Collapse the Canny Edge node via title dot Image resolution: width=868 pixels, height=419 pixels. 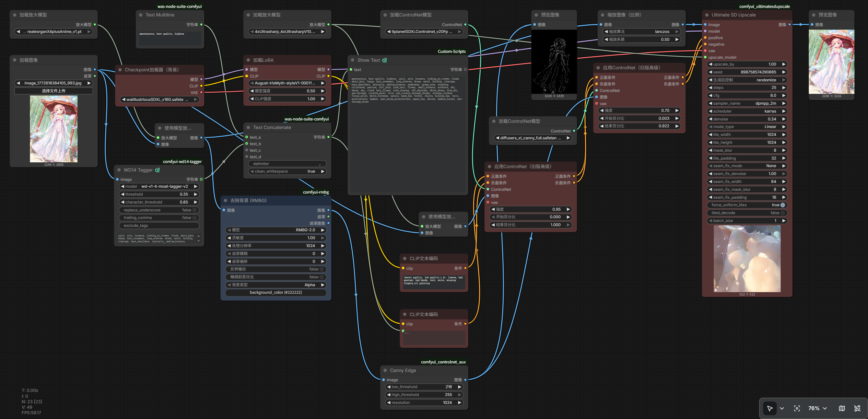(385, 371)
